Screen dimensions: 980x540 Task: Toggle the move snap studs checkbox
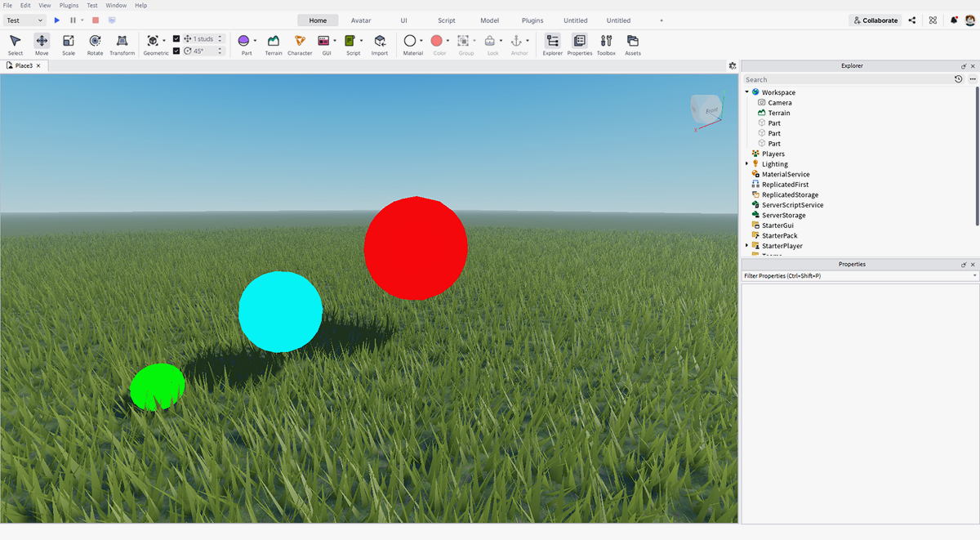click(176, 38)
